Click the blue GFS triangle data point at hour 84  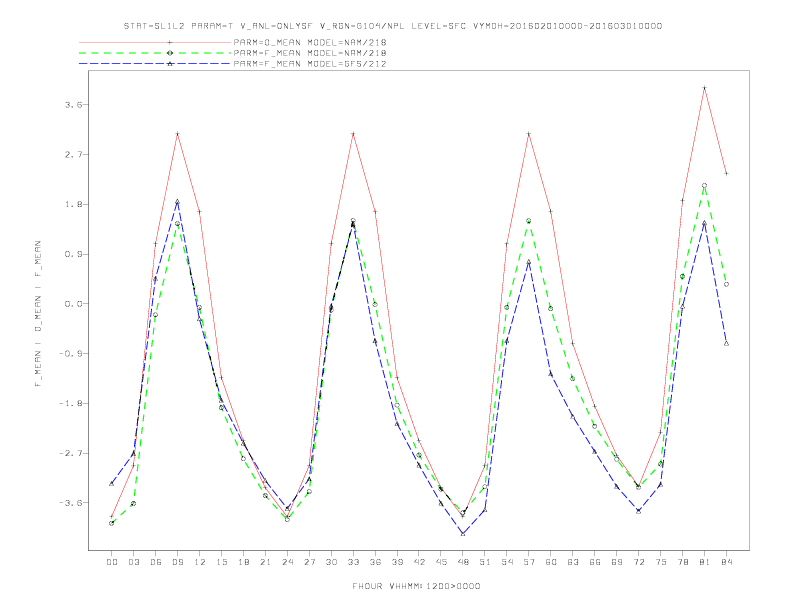726,343
